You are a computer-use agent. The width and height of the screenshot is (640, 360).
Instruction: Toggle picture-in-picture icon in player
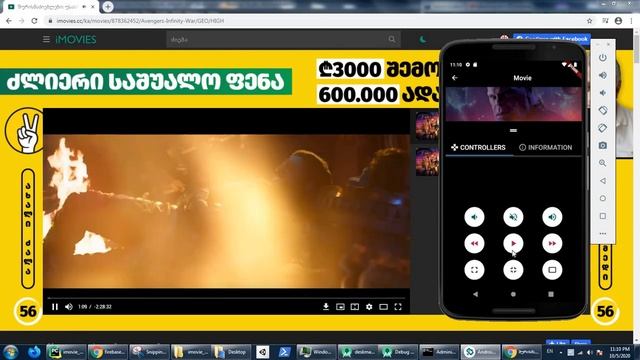[340, 307]
